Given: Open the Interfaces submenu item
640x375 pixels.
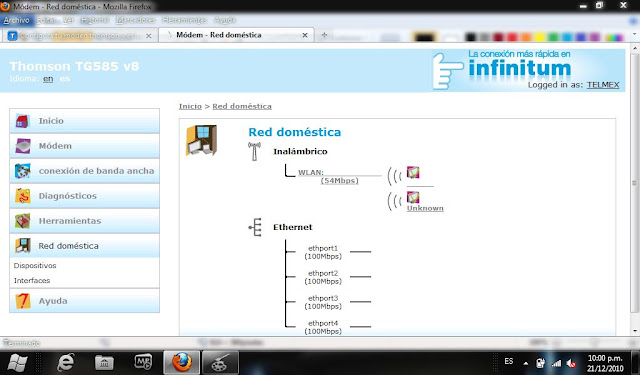Looking at the screenshot, I should (x=32, y=281).
